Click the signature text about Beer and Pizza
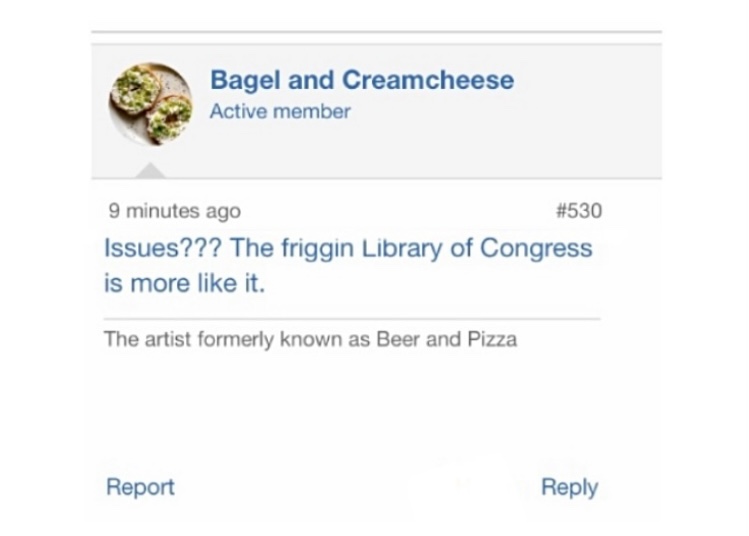Image resolution: width=749 pixels, height=536 pixels. tap(310, 339)
